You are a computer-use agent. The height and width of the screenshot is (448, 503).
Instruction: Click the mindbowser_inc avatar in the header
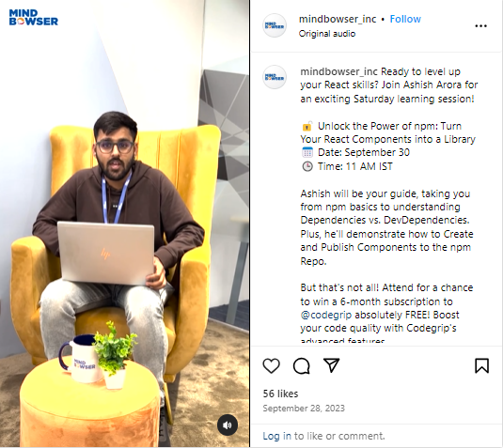(x=275, y=25)
